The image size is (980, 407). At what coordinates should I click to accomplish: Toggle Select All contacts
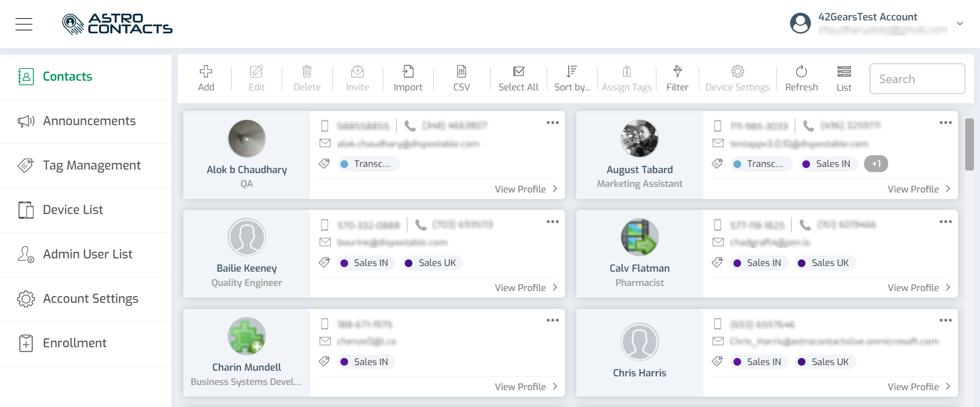tap(518, 78)
